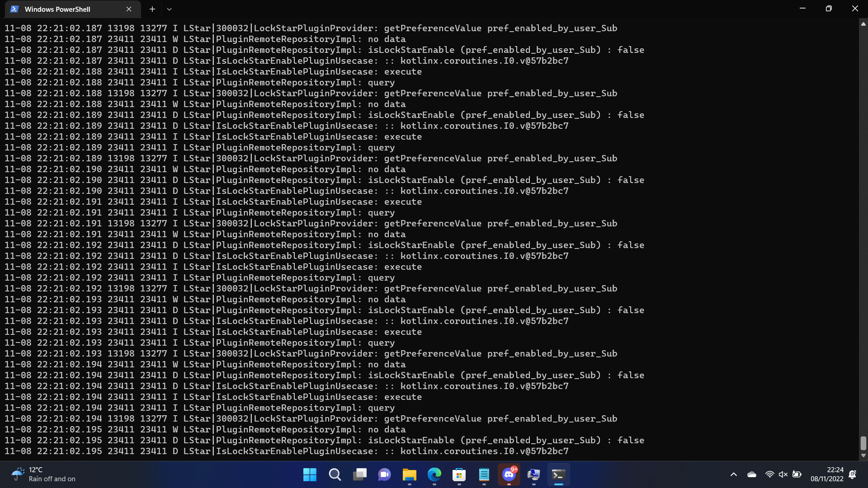Open Discord from taskbar
868x488 pixels.
point(509,475)
